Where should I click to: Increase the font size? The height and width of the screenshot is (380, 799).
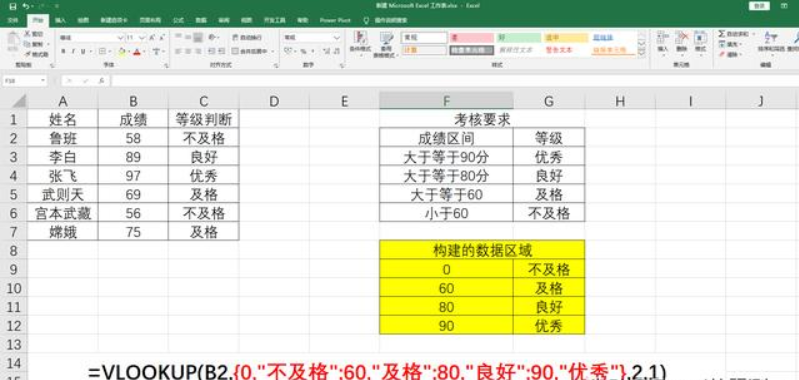coord(152,38)
